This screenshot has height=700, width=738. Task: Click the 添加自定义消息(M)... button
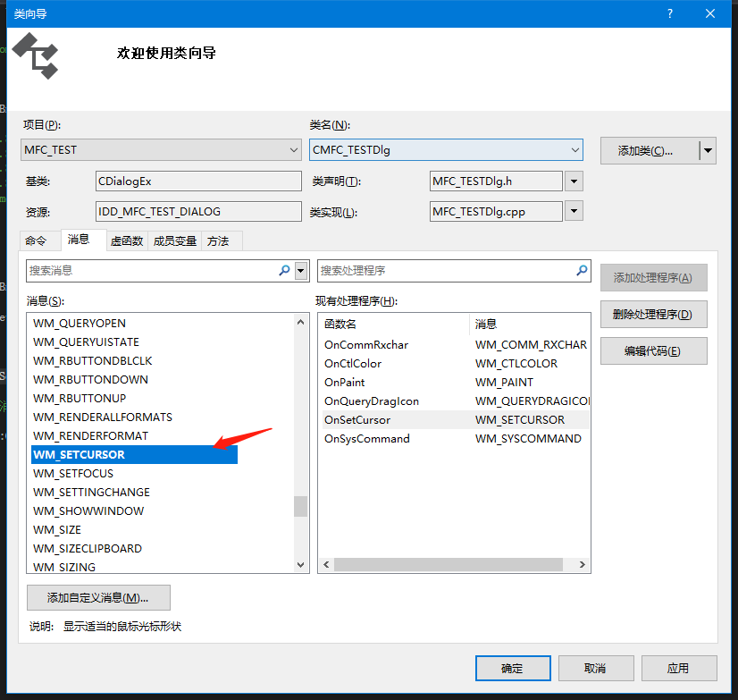98,598
